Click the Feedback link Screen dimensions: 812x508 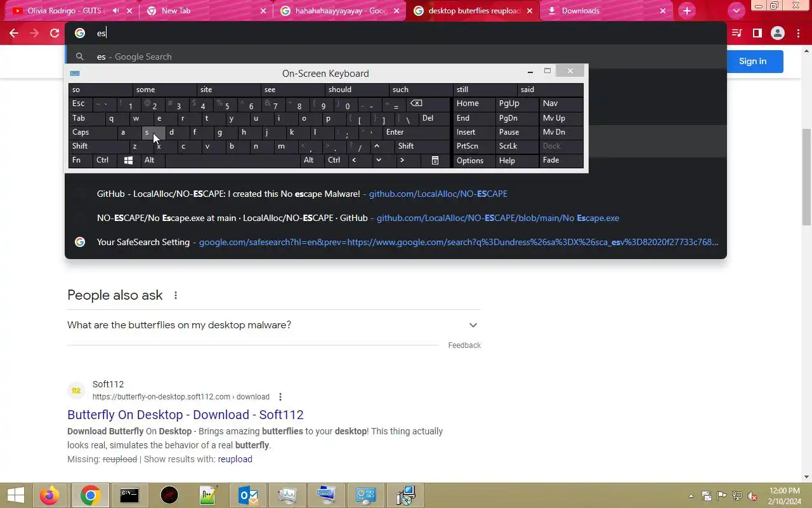[464, 345]
